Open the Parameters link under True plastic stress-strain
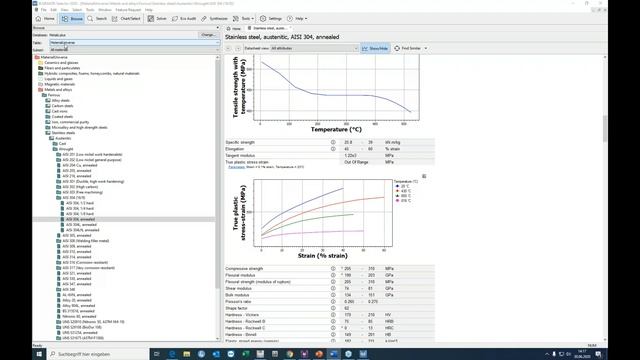 point(236,167)
